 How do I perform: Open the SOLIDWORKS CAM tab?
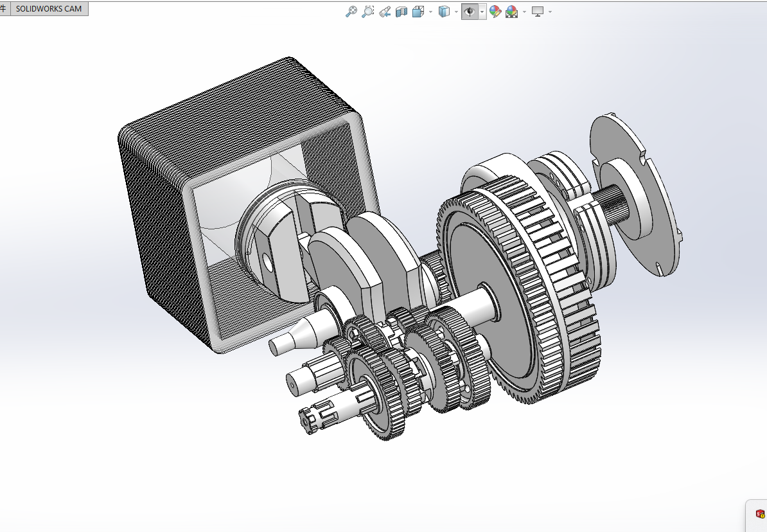coord(49,9)
